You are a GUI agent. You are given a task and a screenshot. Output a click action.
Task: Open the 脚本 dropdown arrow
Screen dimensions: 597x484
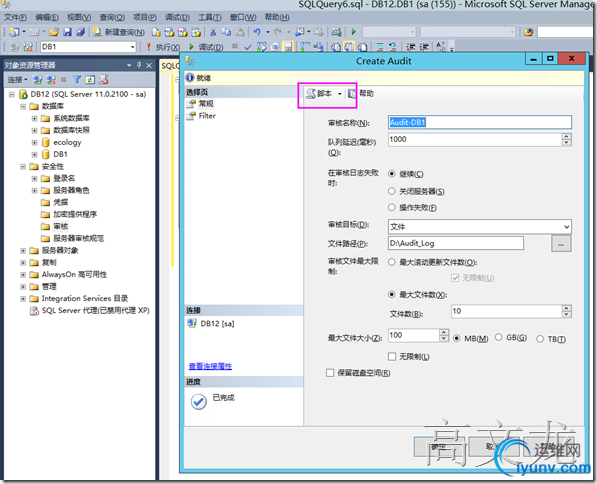tap(340, 94)
